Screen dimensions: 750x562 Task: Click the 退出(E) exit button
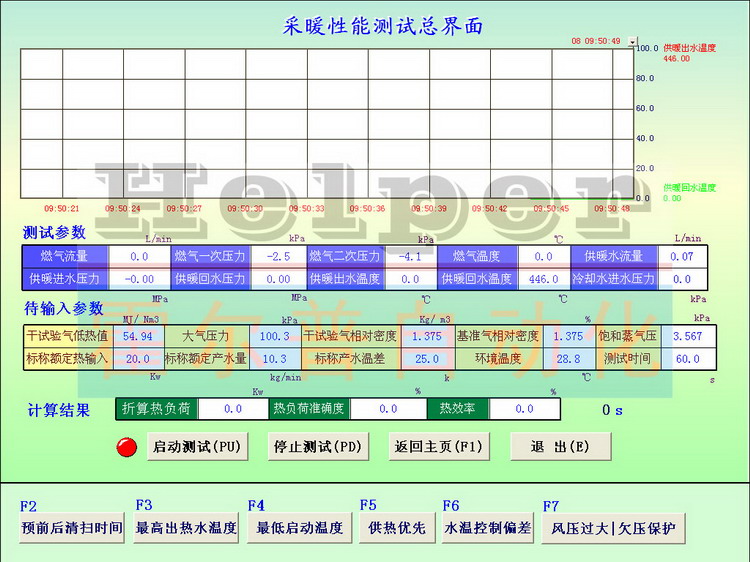tap(561, 446)
